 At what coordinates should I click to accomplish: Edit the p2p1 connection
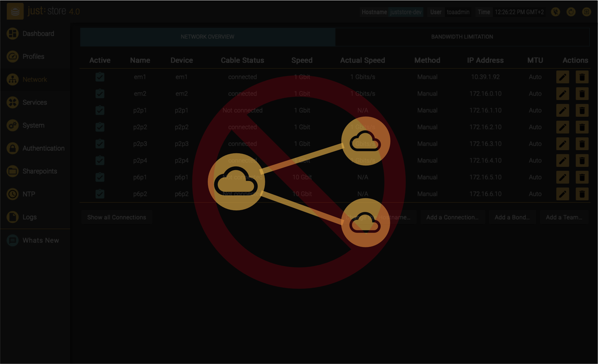(563, 110)
